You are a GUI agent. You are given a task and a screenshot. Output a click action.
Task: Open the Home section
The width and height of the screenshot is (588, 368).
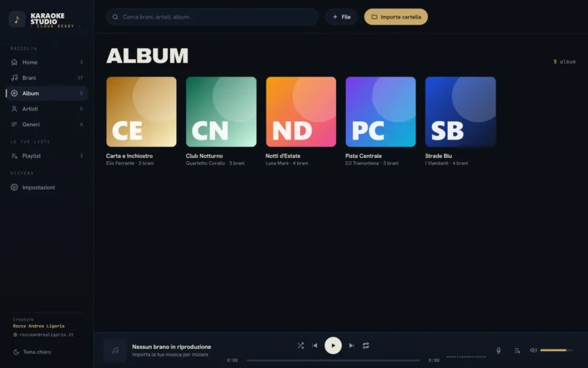point(47,62)
